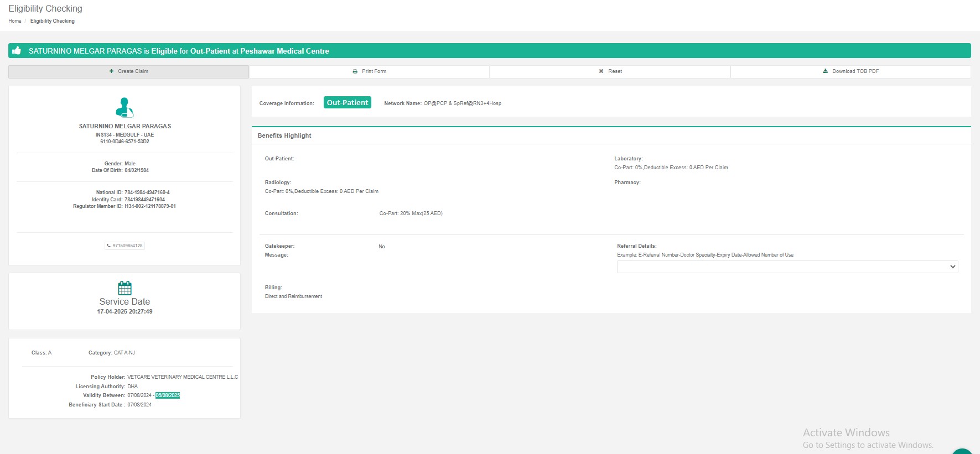The width and height of the screenshot is (980, 454).
Task: Click the service date timestamp 17-04-2025
Action: point(125,311)
